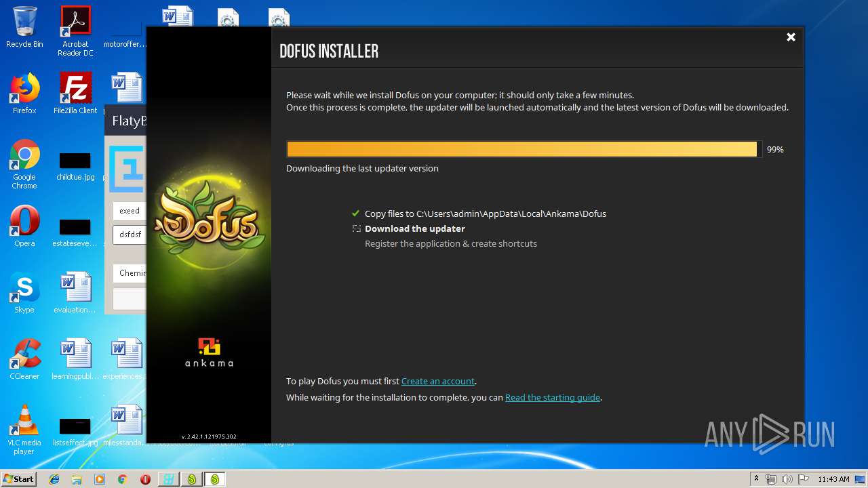Screen dimensions: 868x488
Task: Click the DOFUS INSTALLER title text
Action: click(x=329, y=51)
